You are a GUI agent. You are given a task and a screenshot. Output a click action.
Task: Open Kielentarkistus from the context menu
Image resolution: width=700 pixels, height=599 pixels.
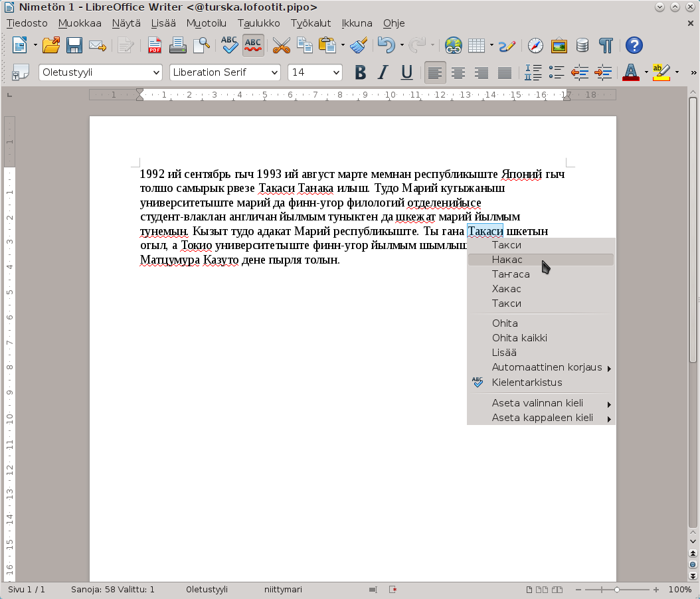pyautogui.click(x=541, y=383)
